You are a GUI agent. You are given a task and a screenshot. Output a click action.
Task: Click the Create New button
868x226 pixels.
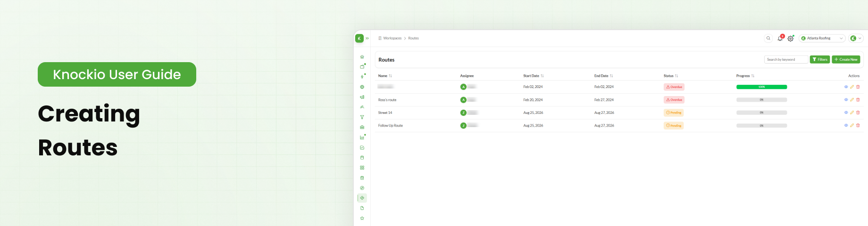[846, 59]
